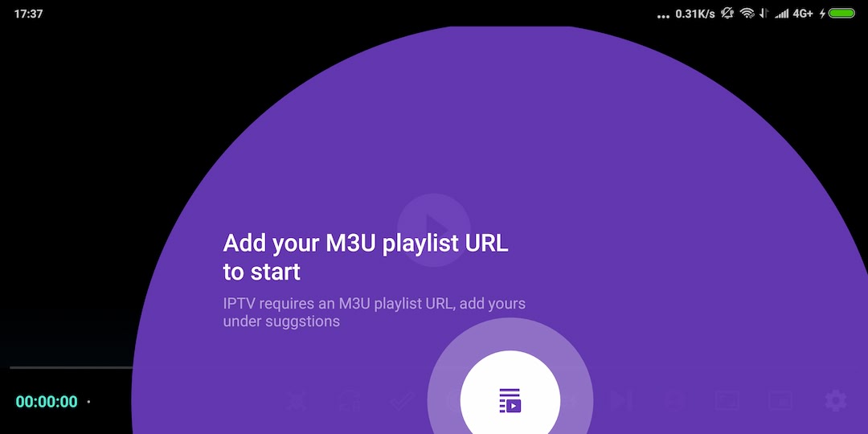Viewport: 868px width, 434px height.
Task: Click the playback seek bar line
Action: click(71, 367)
